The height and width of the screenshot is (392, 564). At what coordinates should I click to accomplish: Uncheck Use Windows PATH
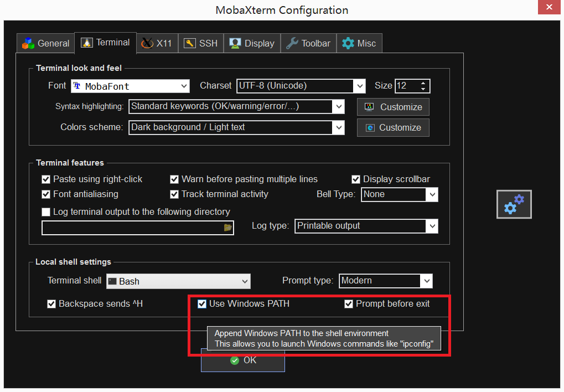(202, 304)
